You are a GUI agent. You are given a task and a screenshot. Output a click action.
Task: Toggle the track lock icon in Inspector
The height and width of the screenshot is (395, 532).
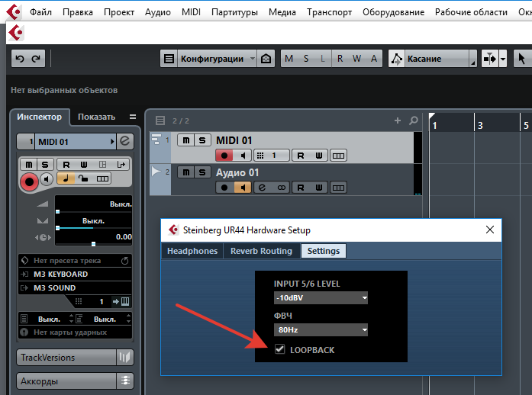[x=83, y=178]
